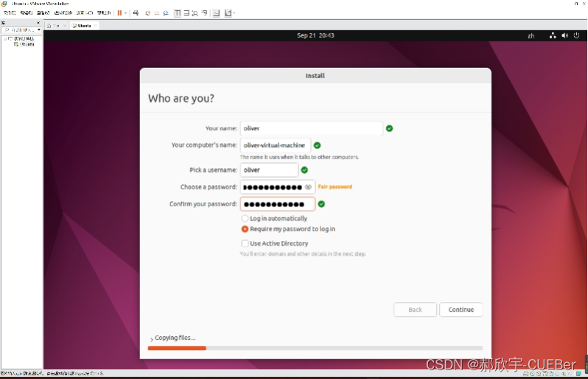Viewport: 588px width, 379px height.
Task: Pause the virtual machine from the toolbar
Action: pos(119,13)
